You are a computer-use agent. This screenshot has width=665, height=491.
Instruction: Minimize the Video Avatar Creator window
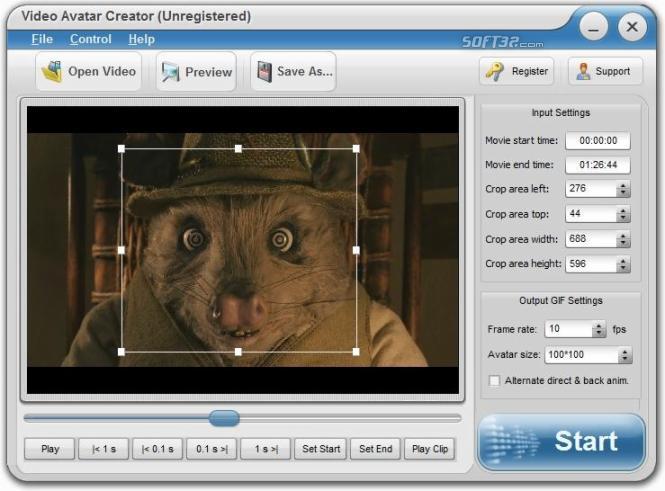593,28
